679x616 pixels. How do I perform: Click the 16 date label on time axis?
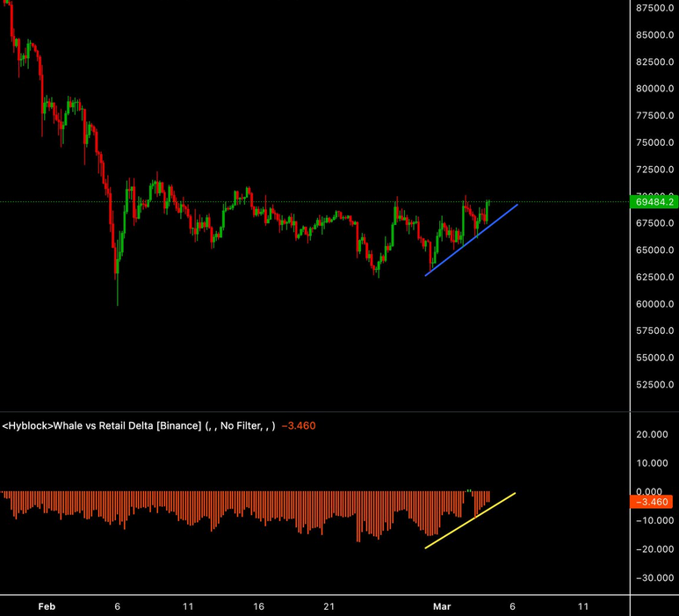259,606
